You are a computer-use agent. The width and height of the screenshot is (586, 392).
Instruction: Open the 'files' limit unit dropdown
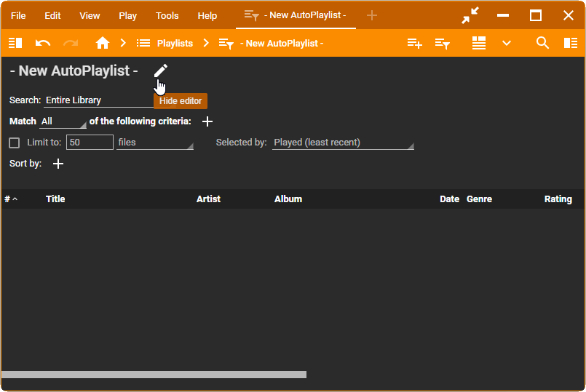pos(154,143)
